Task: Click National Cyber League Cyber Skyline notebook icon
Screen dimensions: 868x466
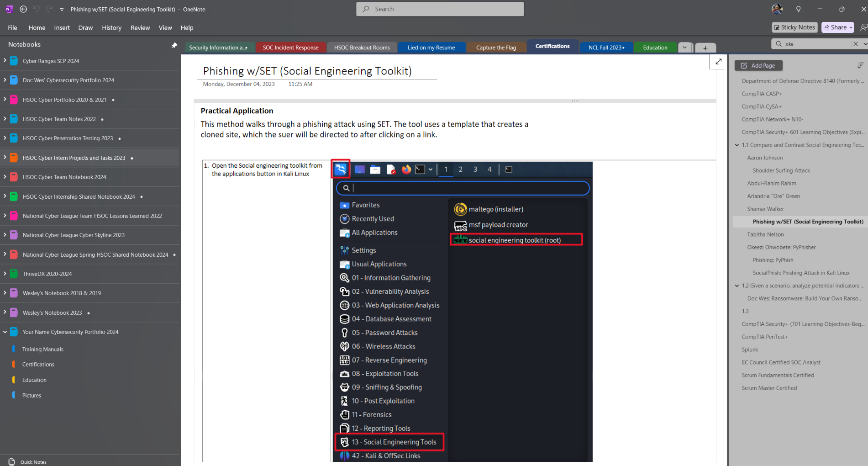Action: [x=14, y=235]
